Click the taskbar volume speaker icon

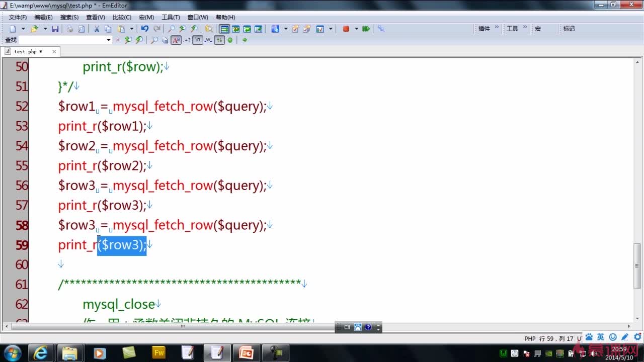coord(594,353)
